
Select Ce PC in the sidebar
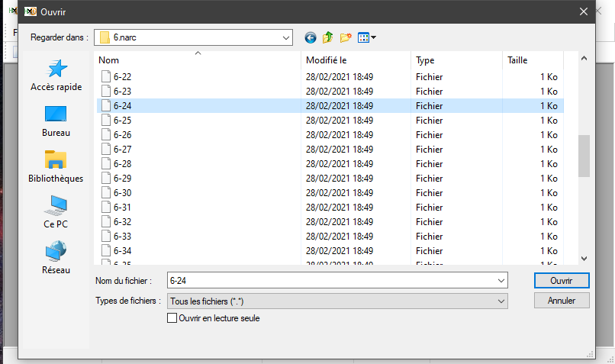coord(56,212)
